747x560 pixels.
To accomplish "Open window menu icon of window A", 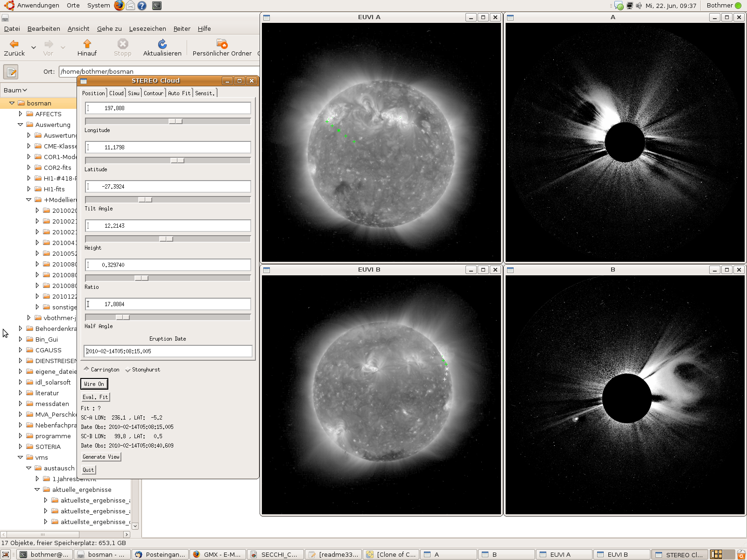I will [510, 17].
